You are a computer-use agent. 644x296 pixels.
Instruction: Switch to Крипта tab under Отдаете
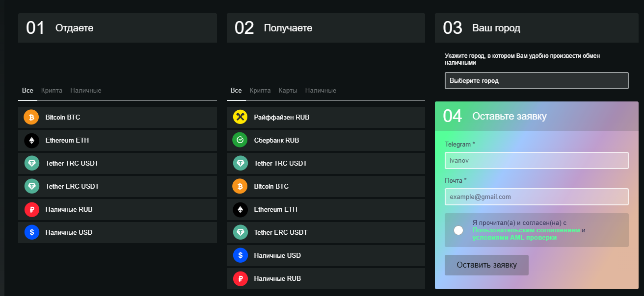pyautogui.click(x=52, y=91)
